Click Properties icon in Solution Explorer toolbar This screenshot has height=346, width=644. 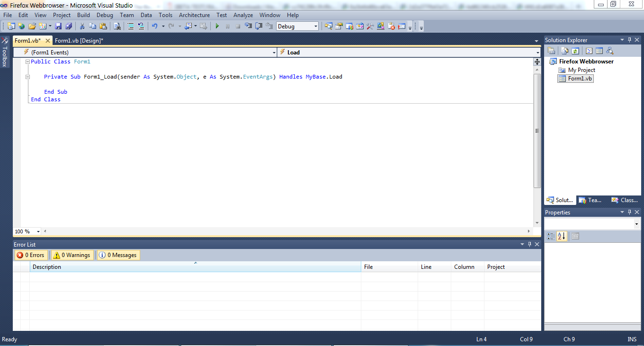(551, 51)
